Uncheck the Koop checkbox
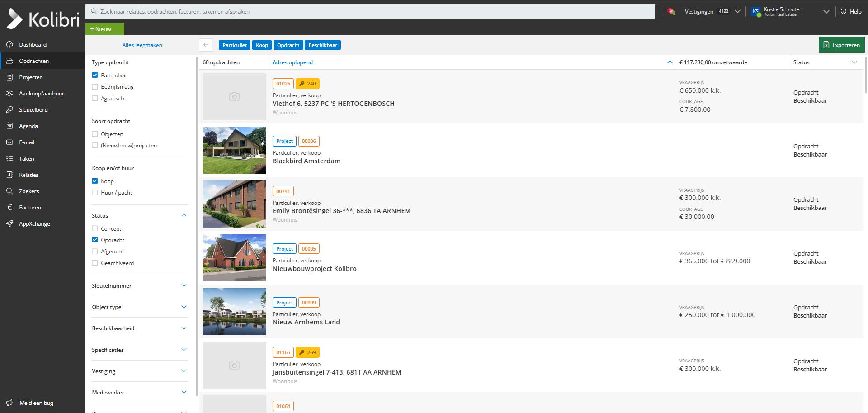Screen dimensions: 868x413 click(95, 181)
